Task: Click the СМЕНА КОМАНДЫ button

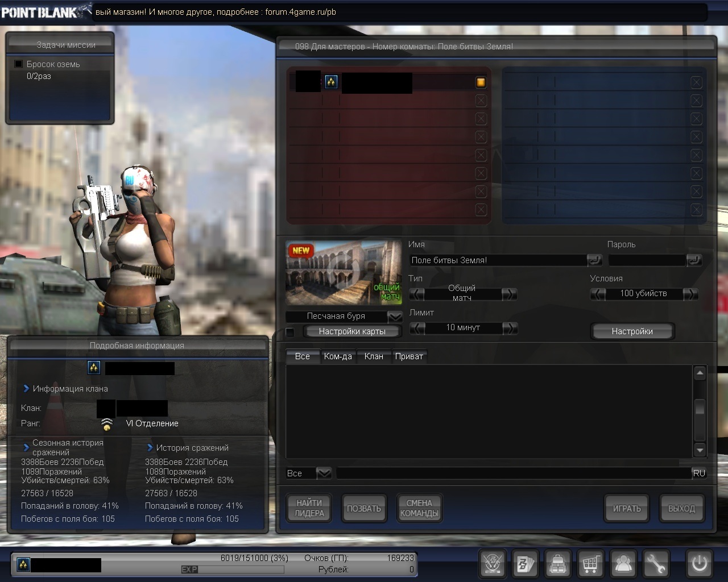Action: (x=419, y=508)
